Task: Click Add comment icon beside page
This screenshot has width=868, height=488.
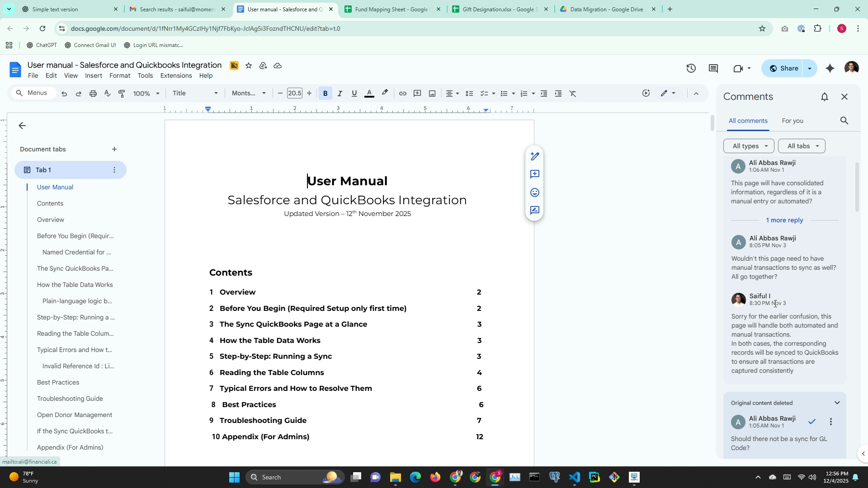Action: 535,174
